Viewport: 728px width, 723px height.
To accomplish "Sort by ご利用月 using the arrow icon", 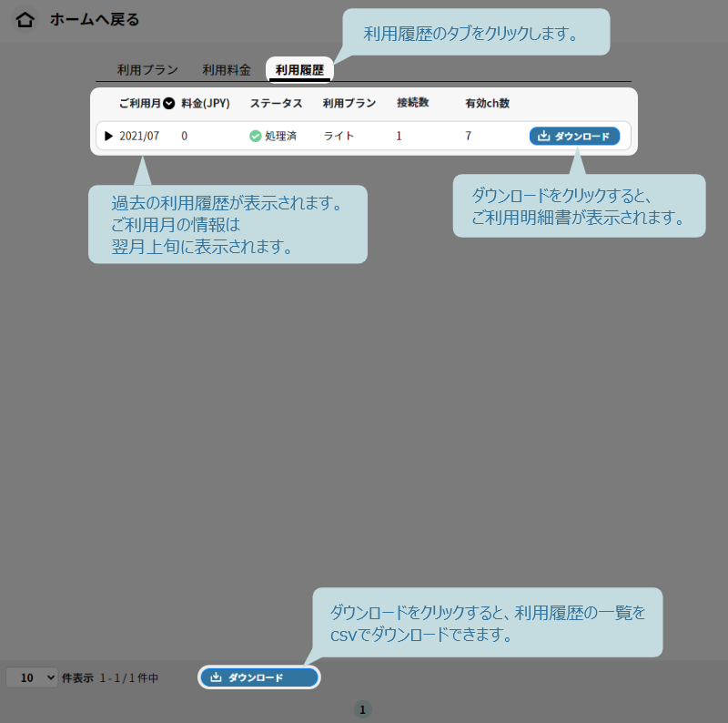I will click(169, 103).
